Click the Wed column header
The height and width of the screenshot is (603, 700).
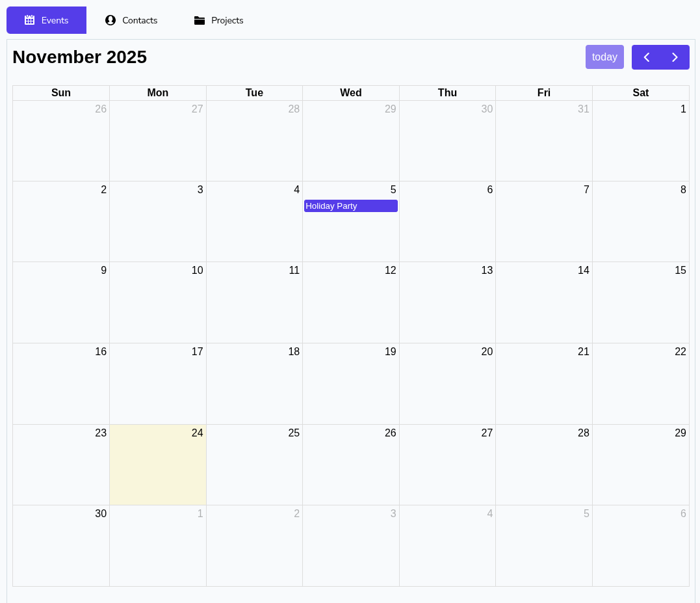pyautogui.click(x=350, y=93)
